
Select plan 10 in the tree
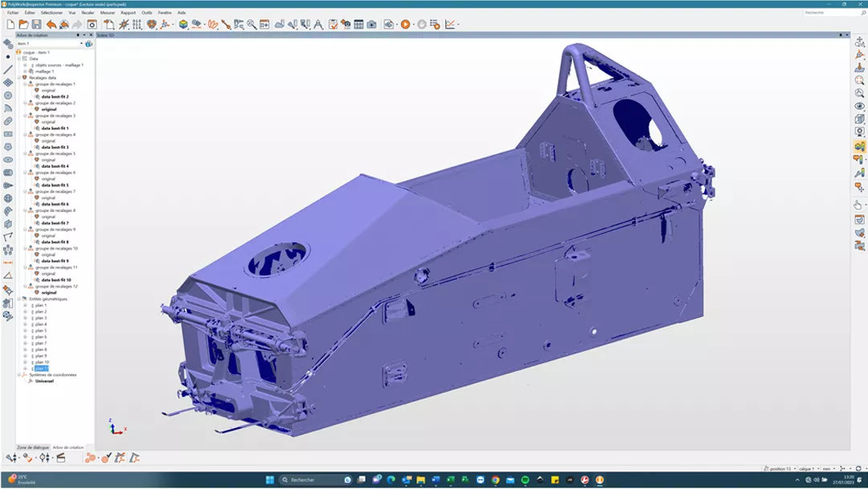42,362
